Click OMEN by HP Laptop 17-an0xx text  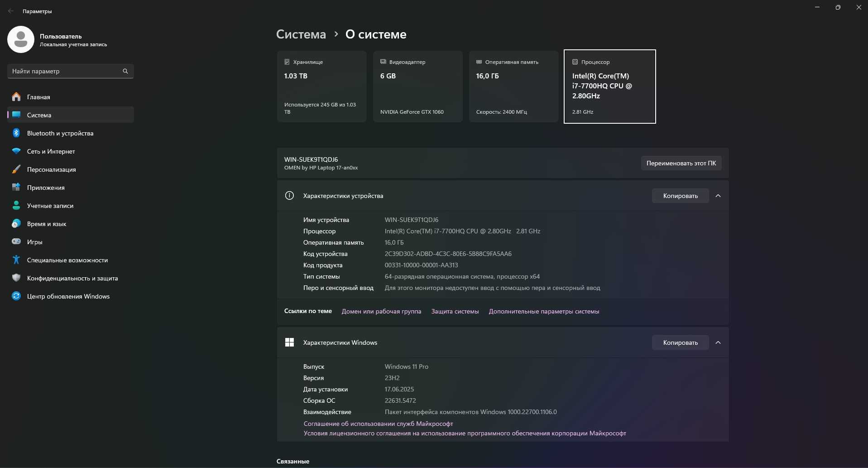[x=321, y=168]
